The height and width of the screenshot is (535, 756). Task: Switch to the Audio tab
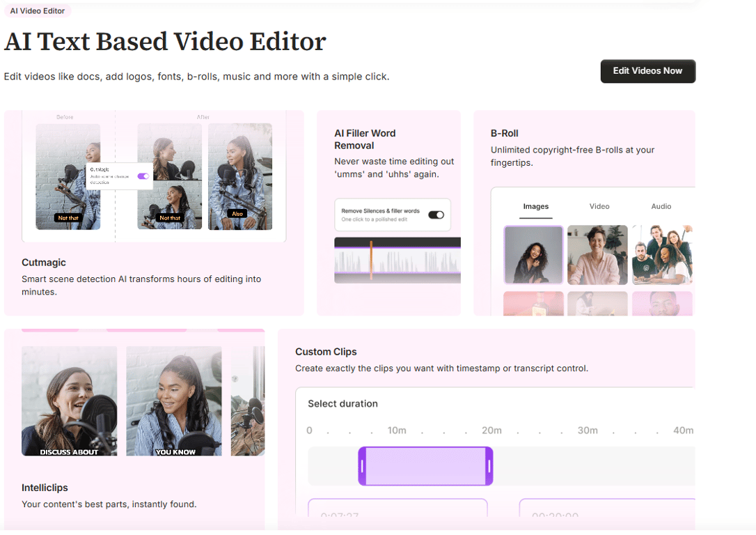pyautogui.click(x=661, y=206)
